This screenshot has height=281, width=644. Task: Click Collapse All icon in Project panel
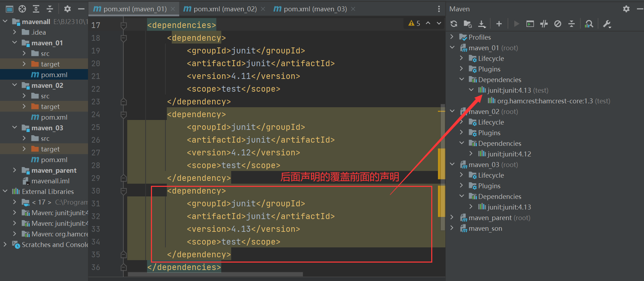pyautogui.click(x=50, y=9)
